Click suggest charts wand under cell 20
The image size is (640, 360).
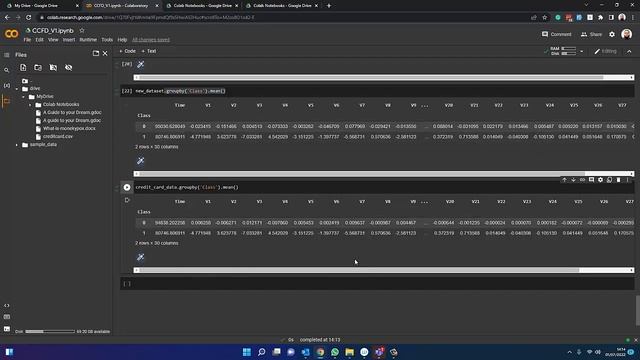pos(141,64)
